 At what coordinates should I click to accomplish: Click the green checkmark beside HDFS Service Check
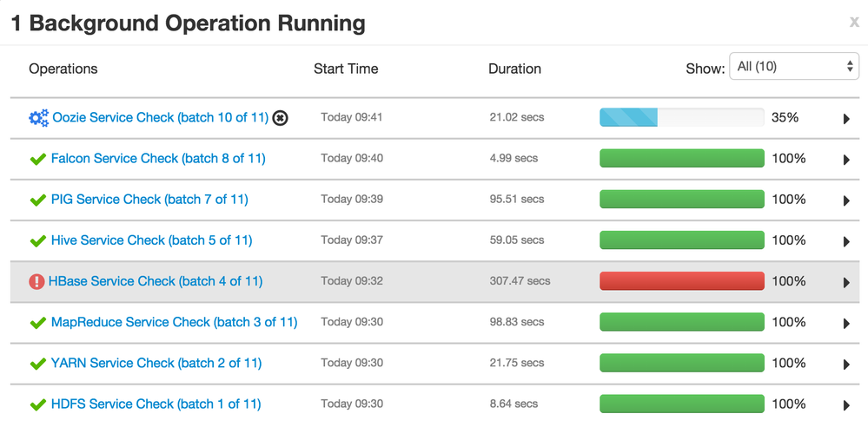37,404
